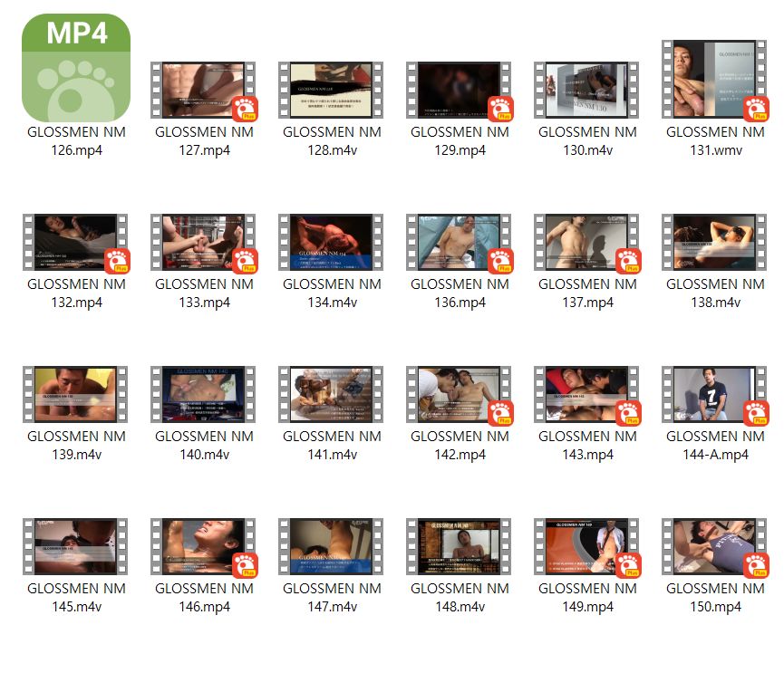
Task: Click the file name "GLOSSMEN NM 145.m4v"
Action: [76, 598]
